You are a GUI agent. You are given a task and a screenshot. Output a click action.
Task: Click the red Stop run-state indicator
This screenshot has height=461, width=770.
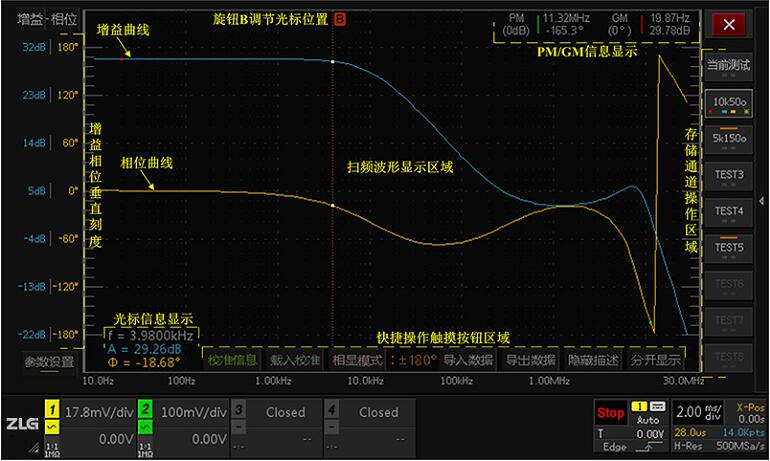[x=610, y=412]
